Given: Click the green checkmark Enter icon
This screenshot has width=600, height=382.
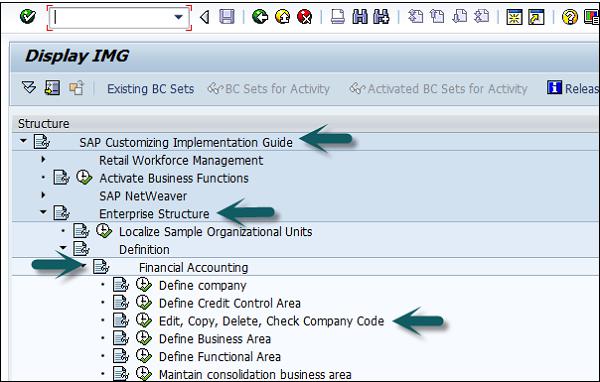Looking at the screenshot, I should [x=28, y=17].
